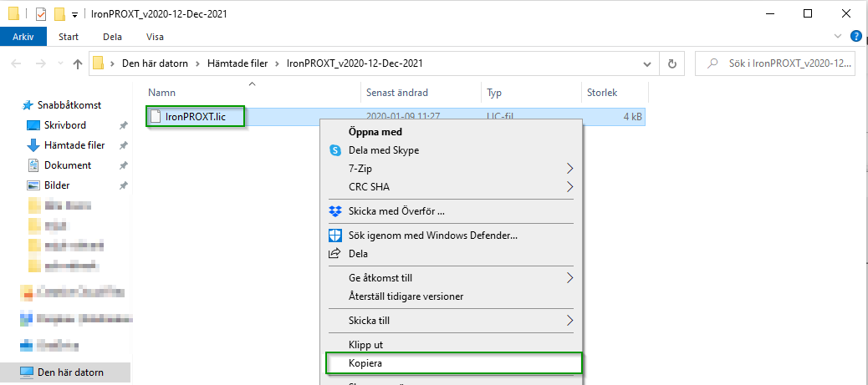Image resolution: width=868 pixels, height=385 pixels.
Task: Click the Skype icon in context menu
Action: (335, 149)
